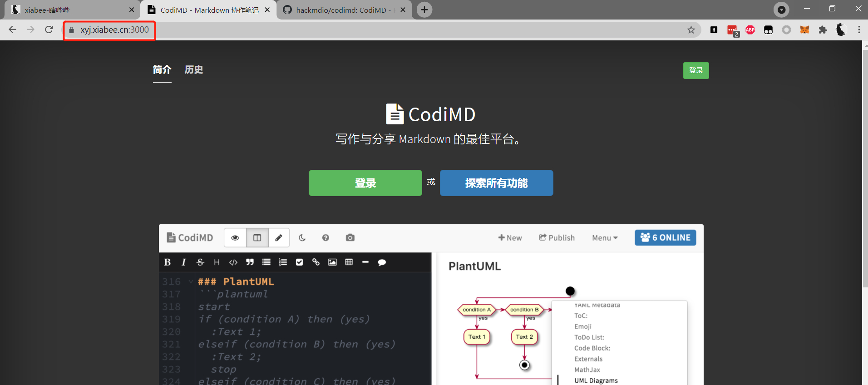Screen dimensions: 868x385
Task: Select the 历史 navigation tab
Action: coord(194,70)
